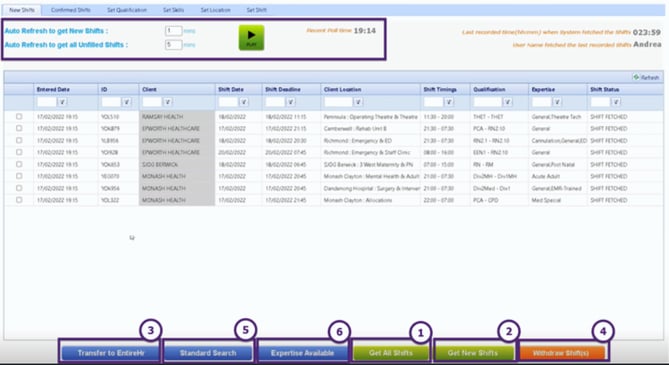This screenshot has height=365, width=669.
Task: Open ID column filter icon
Action: click(x=127, y=102)
